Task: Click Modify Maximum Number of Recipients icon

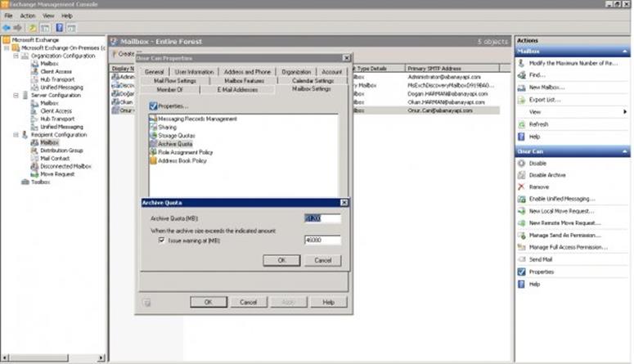Action: pyautogui.click(x=522, y=63)
